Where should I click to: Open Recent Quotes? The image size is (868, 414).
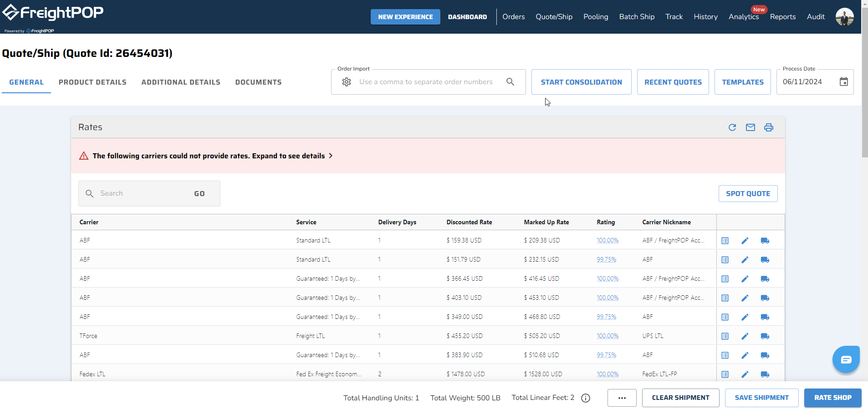(673, 82)
